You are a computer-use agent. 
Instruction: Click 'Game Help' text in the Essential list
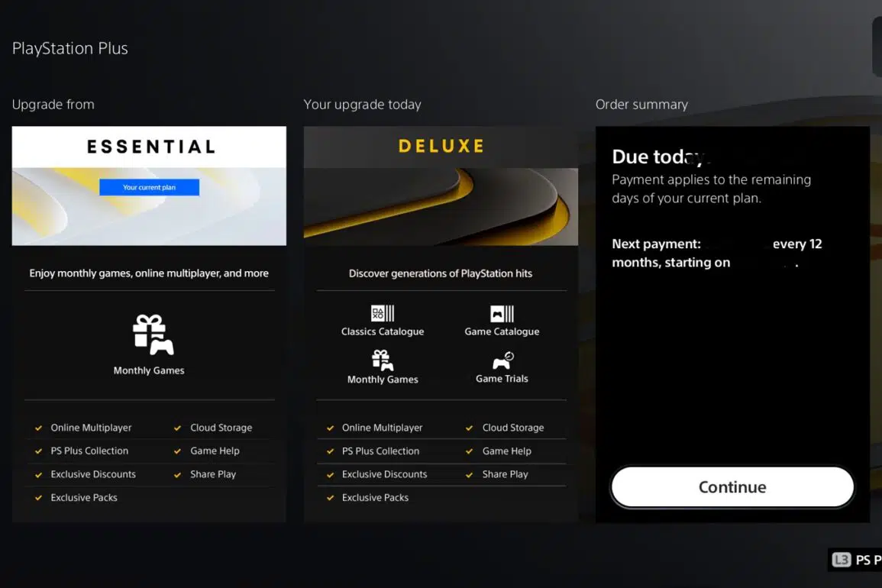215,451
